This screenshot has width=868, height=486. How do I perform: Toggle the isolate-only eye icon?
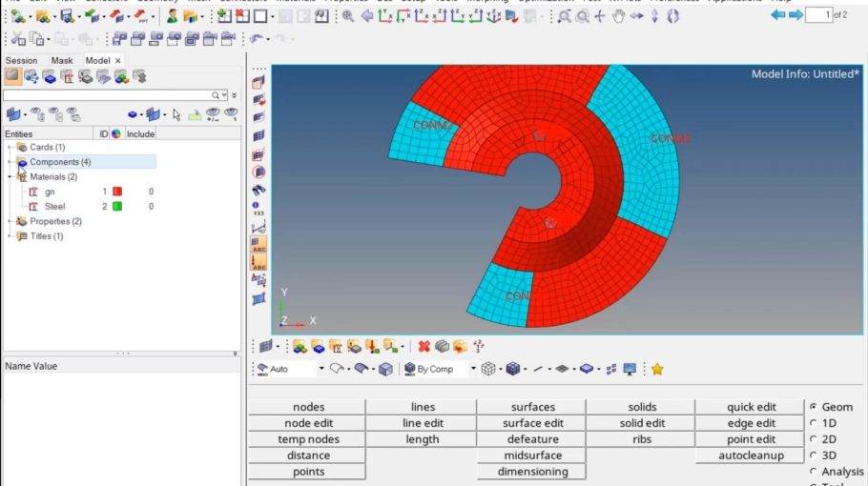click(232, 114)
